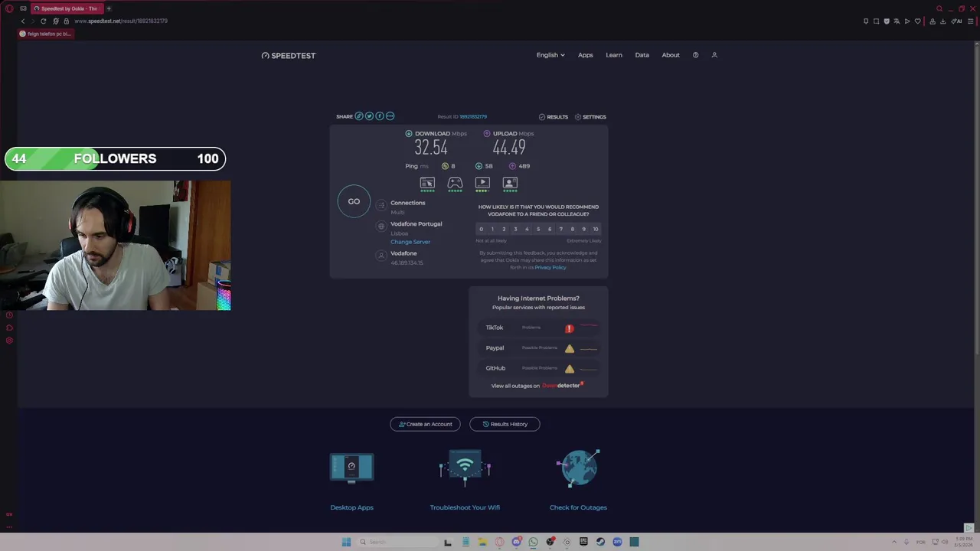This screenshot has height=551, width=980.
Task: Open the Check for Outages link
Action: [578, 507]
